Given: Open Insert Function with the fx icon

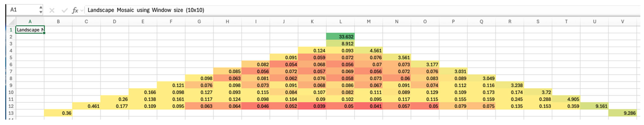Looking at the screenshot, I should (x=75, y=10).
